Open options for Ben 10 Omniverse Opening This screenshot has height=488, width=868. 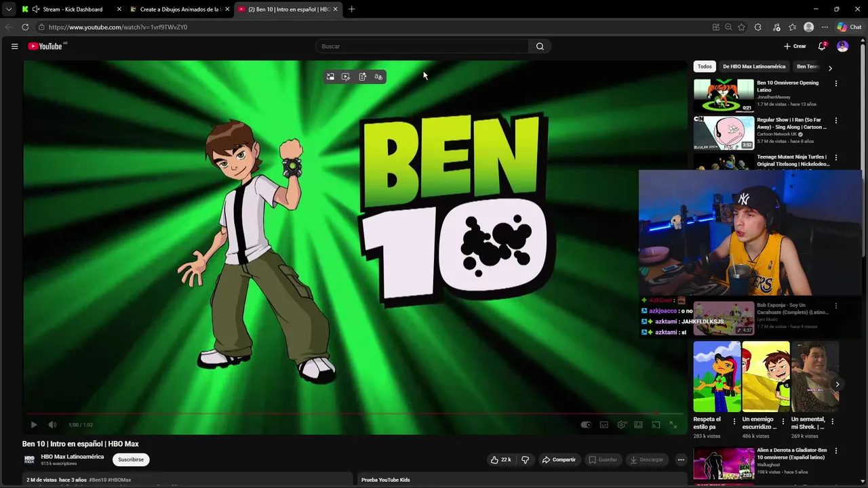pos(835,83)
